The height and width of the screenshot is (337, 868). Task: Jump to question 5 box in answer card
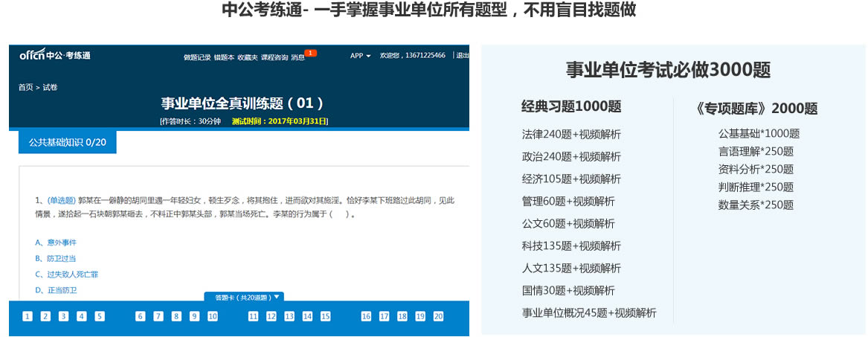pyautogui.click(x=100, y=316)
